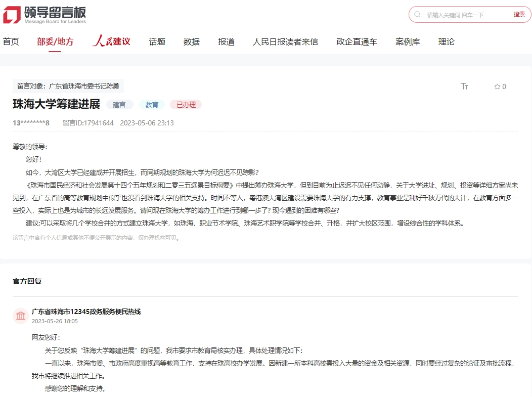Click the 人民建议 calligraphy logo in the navigation
Viewport: 532px width, 397px height.
click(111, 41)
